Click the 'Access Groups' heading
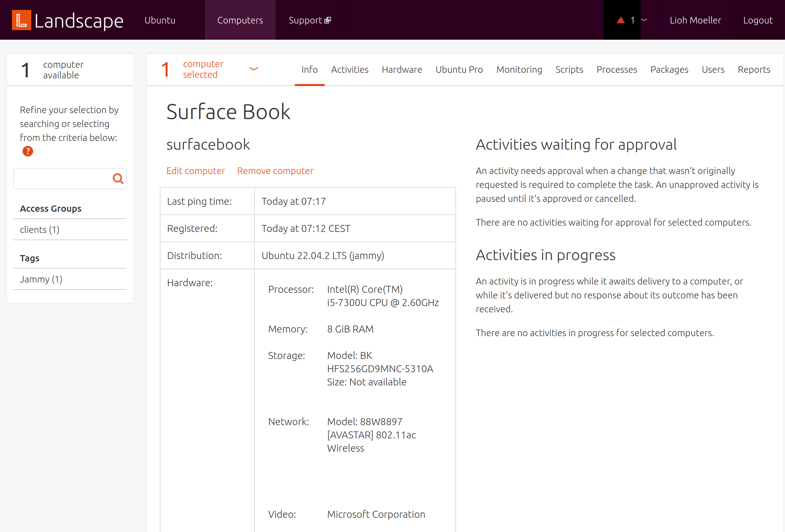This screenshot has height=532, width=785. (x=51, y=208)
